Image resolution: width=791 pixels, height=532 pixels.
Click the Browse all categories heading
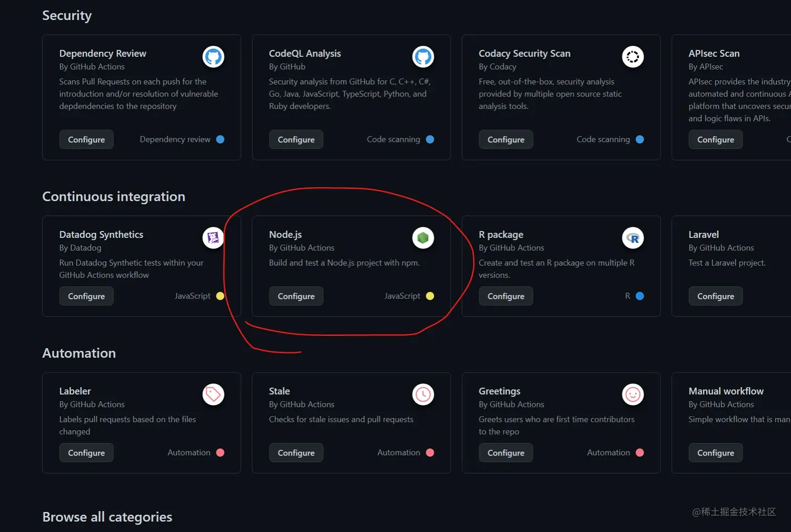107,517
